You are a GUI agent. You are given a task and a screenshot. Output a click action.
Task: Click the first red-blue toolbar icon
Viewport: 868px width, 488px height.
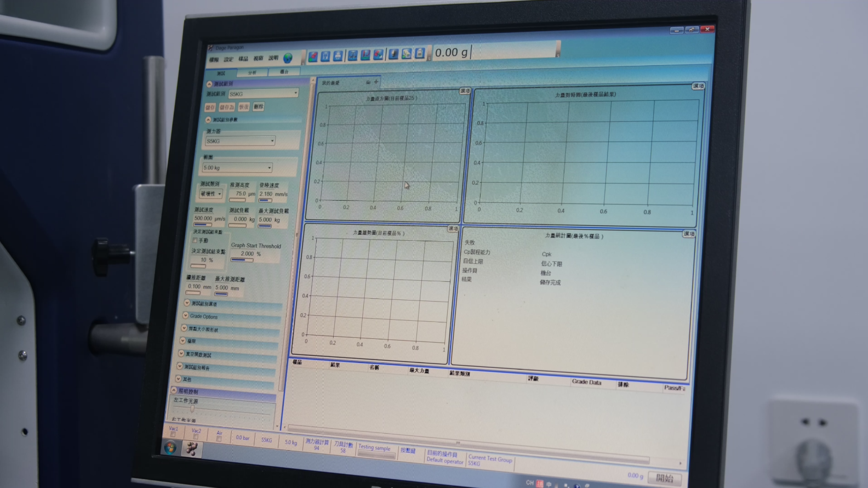click(x=313, y=56)
